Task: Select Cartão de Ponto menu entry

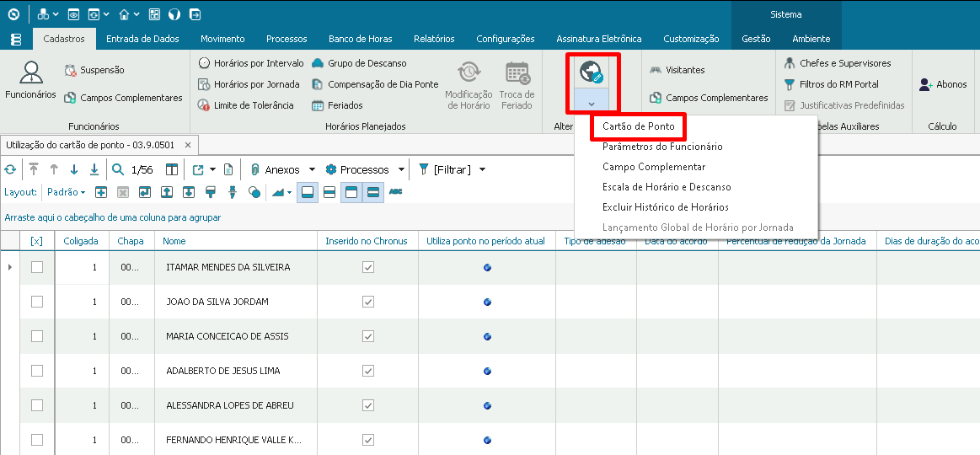Action: click(x=638, y=126)
